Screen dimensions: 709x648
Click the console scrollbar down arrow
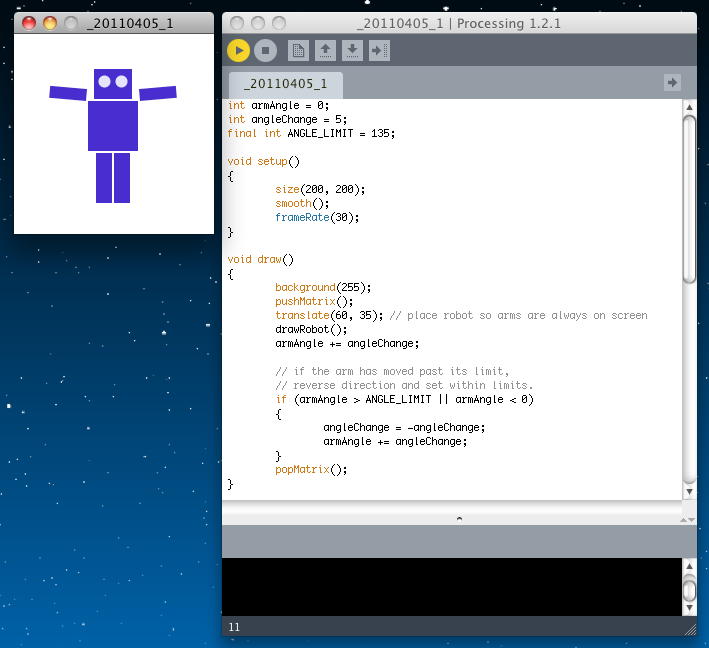(x=689, y=608)
